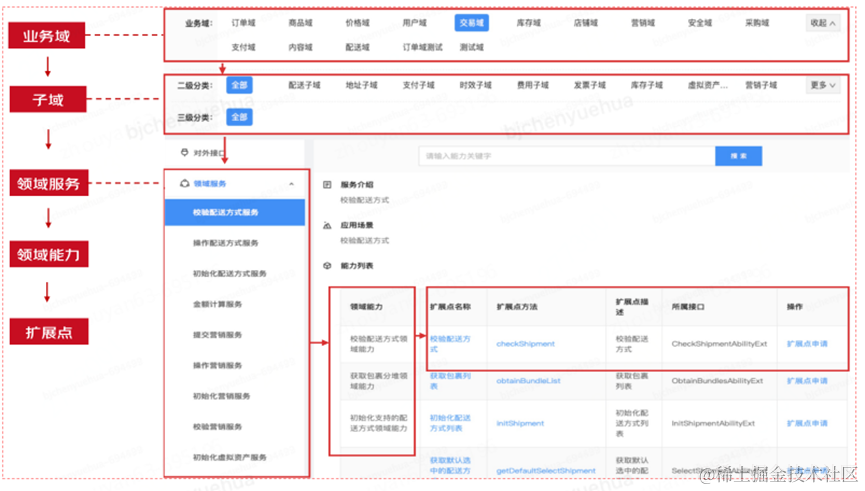This screenshot has width=865, height=491.
Task: Select 全部 in 二级分类 row
Action: coord(239,86)
